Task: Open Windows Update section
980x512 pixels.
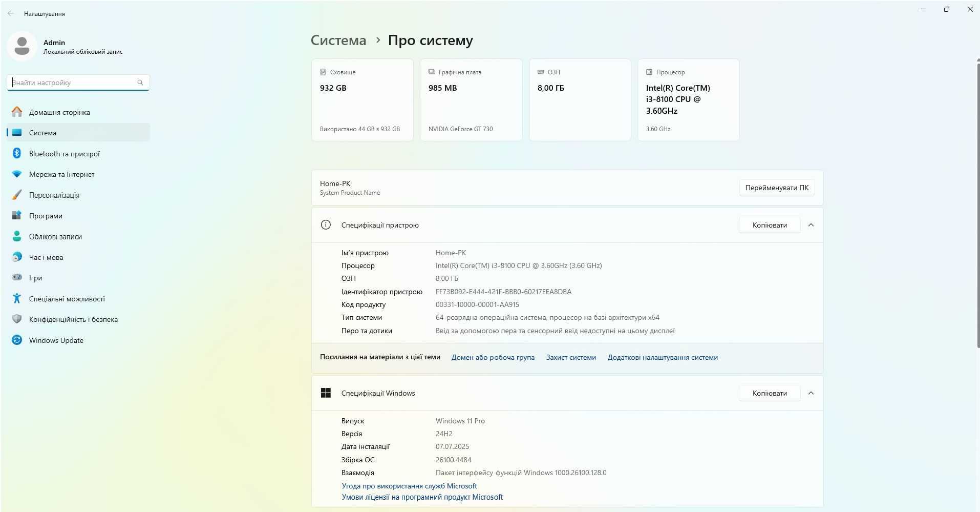Action: click(x=78, y=340)
